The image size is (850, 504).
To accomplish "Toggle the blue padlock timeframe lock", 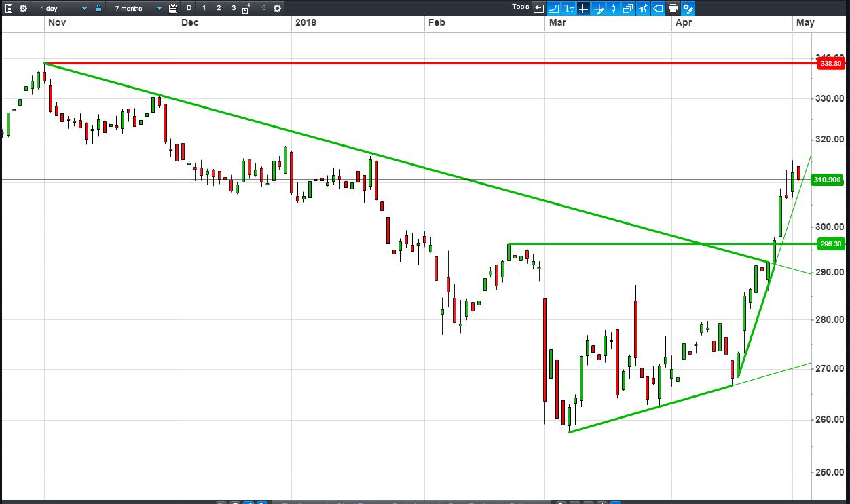I will (x=99, y=8).
